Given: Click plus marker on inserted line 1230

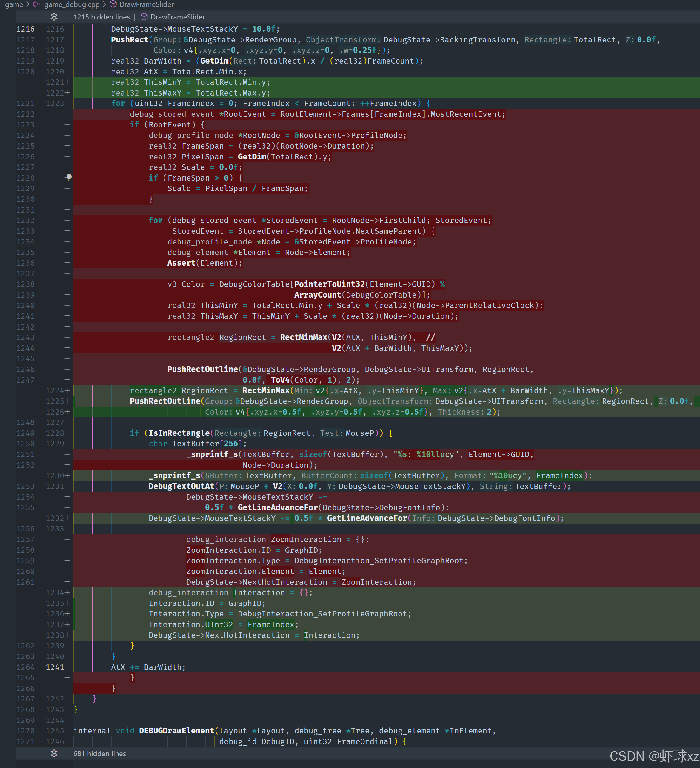Looking at the screenshot, I should pos(67,475).
